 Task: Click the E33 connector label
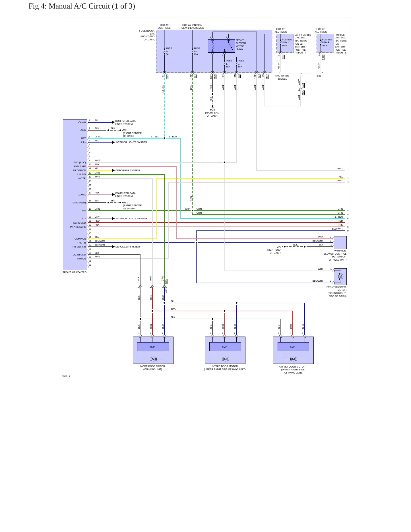click(303, 85)
